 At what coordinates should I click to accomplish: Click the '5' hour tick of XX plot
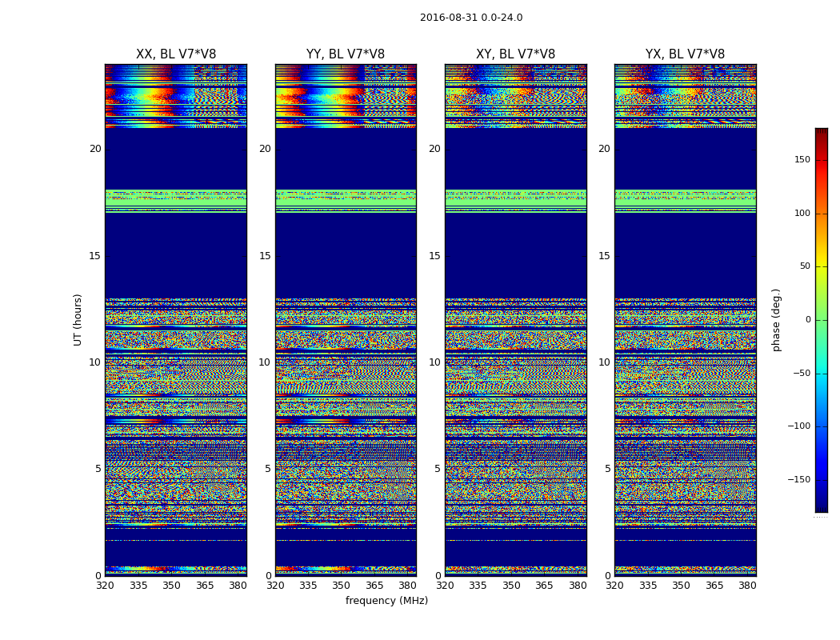click(x=98, y=469)
